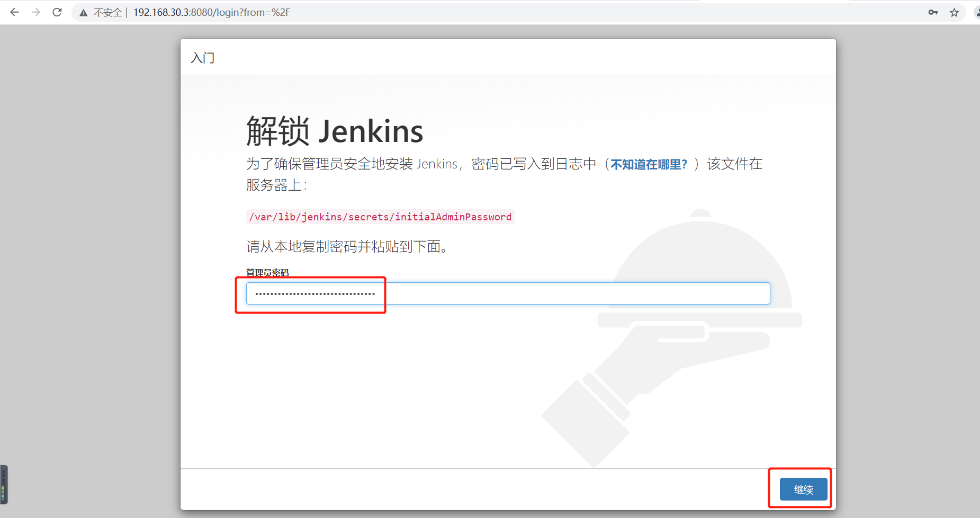Click the browser back arrow
The image size is (980, 518).
14,12
